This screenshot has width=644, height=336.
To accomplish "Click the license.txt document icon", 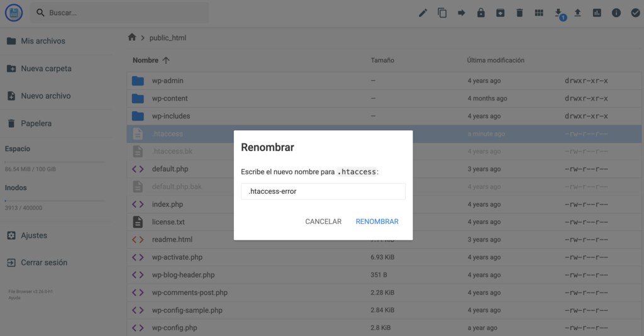I will [138, 222].
